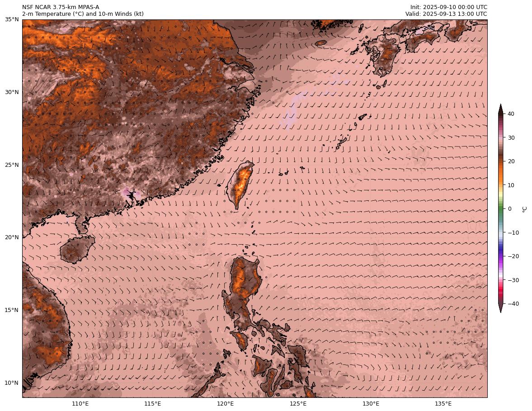Click the 110°E longitude axis label
This screenshot has height=411, width=532.
click(80, 404)
